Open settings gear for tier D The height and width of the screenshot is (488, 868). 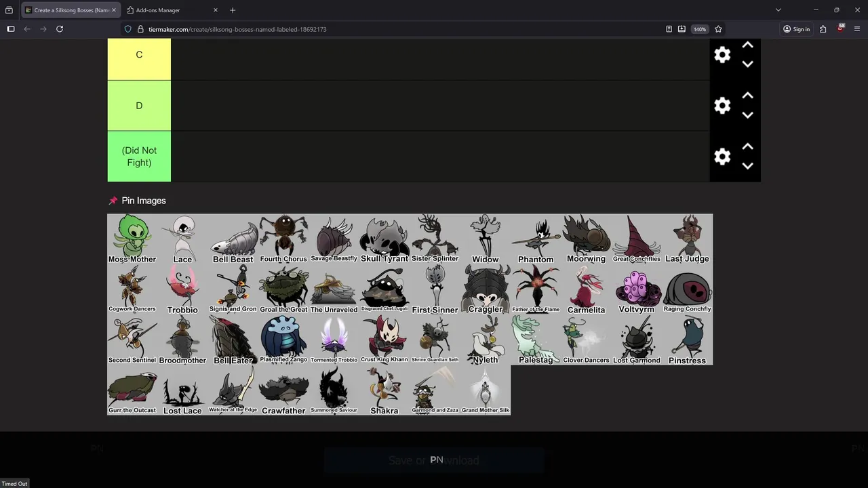pyautogui.click(x=722, y=106)
